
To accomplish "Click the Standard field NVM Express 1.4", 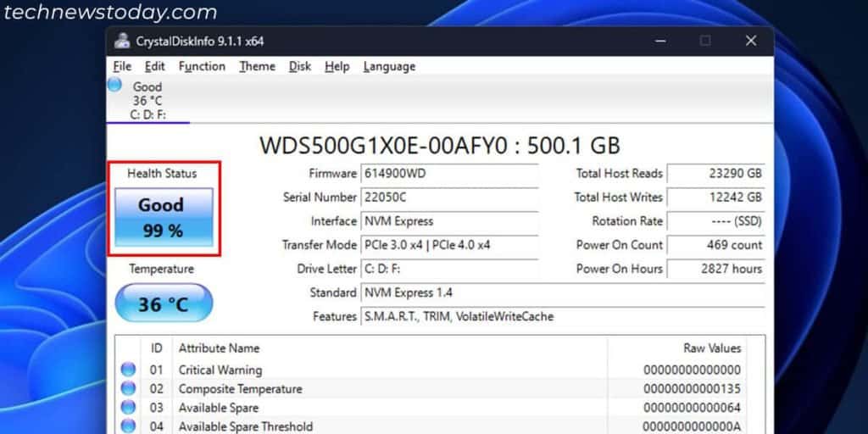I will (563, 292).
